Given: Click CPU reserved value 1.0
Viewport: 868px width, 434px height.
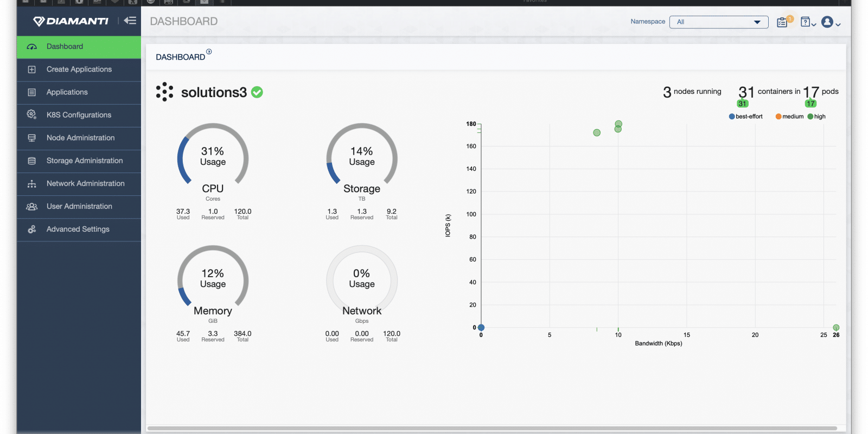Looking at the screenshot, I should pyautogui.click(x=213, y=212).
